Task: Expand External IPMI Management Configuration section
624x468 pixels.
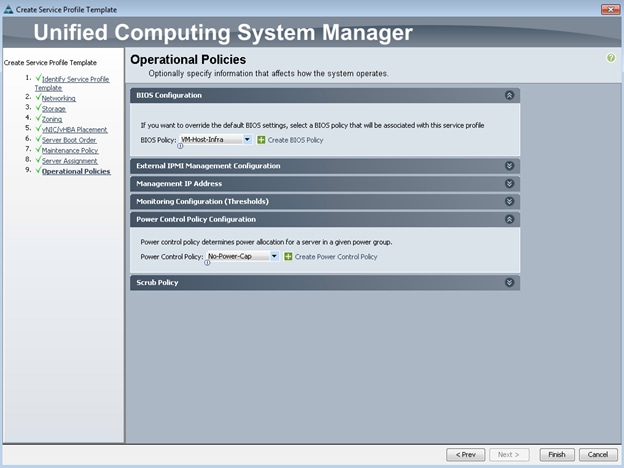Action: 509,166
